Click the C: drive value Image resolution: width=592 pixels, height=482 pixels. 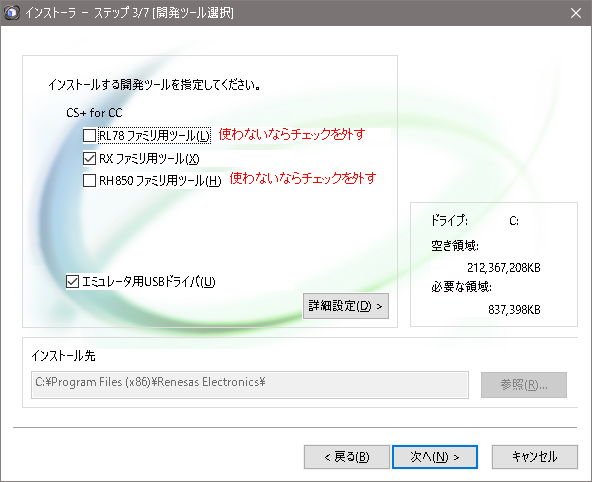pyautogui.click(x=514, y=221)
